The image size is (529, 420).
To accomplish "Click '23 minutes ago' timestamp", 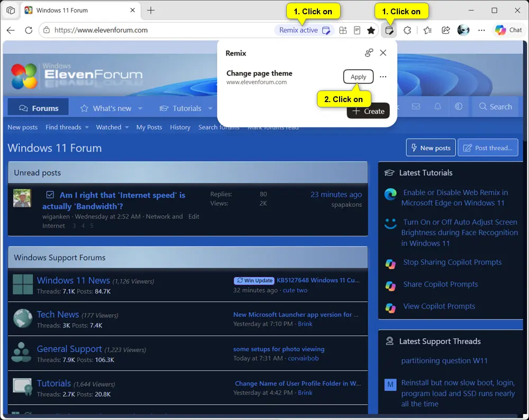I will click(x=336, y=194).
